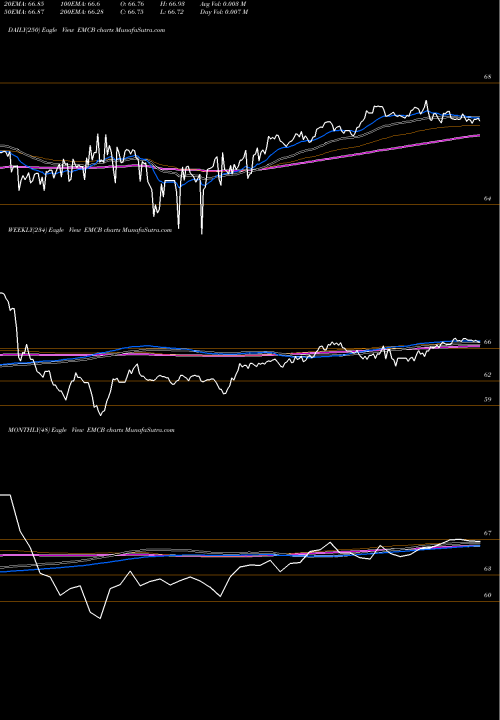This screenshot has height=720, width=500.
Task: Select the 50EMA value in the header
Action: point(23,12)
